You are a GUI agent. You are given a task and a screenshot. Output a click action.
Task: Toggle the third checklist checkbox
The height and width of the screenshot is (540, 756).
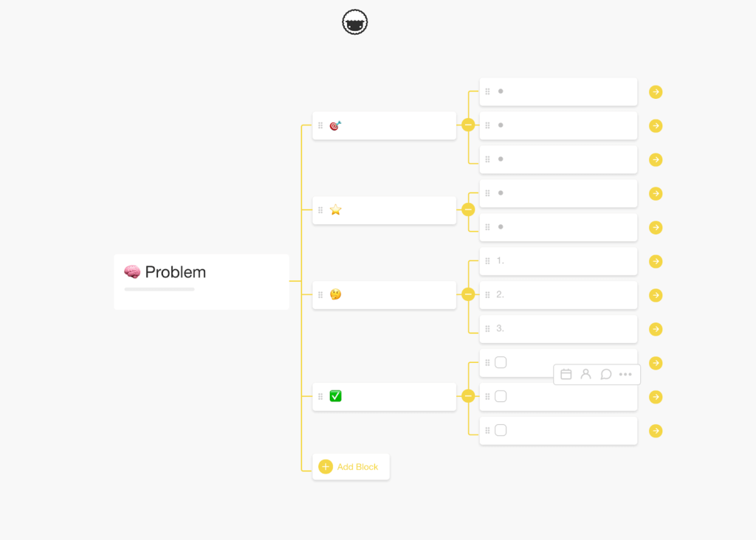[x=501, y=430]
